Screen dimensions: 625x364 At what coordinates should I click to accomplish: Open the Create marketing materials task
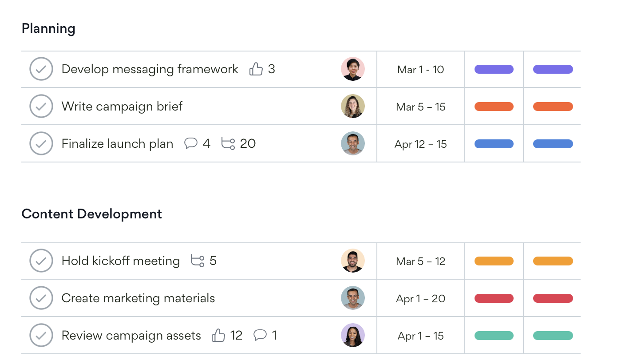pos(138,298)
